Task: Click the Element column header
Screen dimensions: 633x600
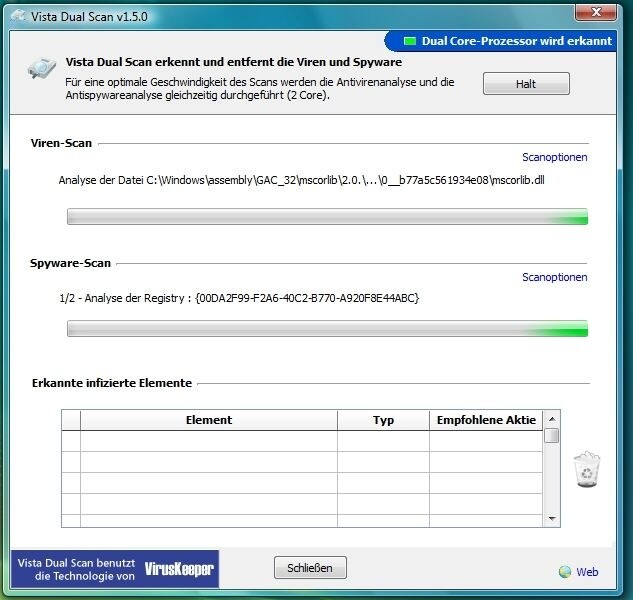Action: (x=209, y=420)
